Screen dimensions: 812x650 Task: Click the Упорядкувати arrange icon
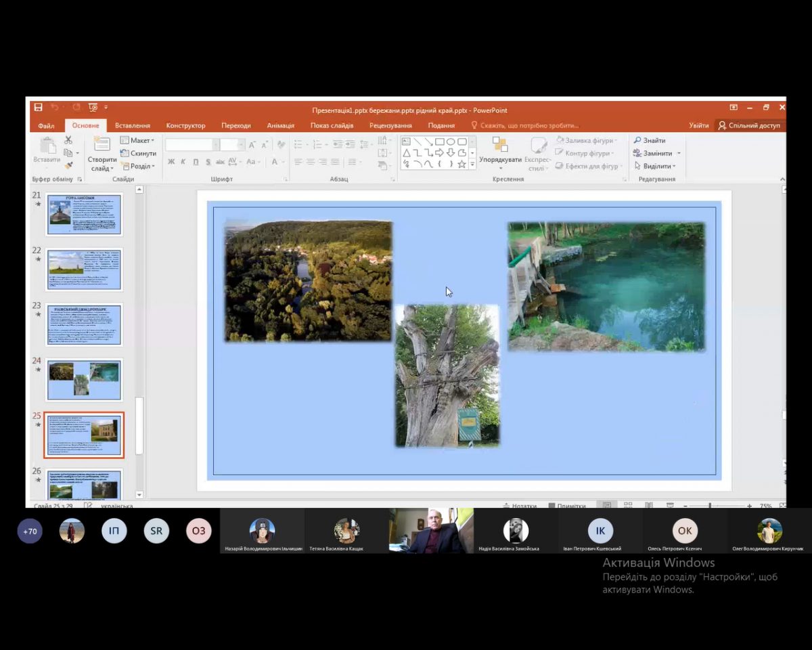click(500, 145)
